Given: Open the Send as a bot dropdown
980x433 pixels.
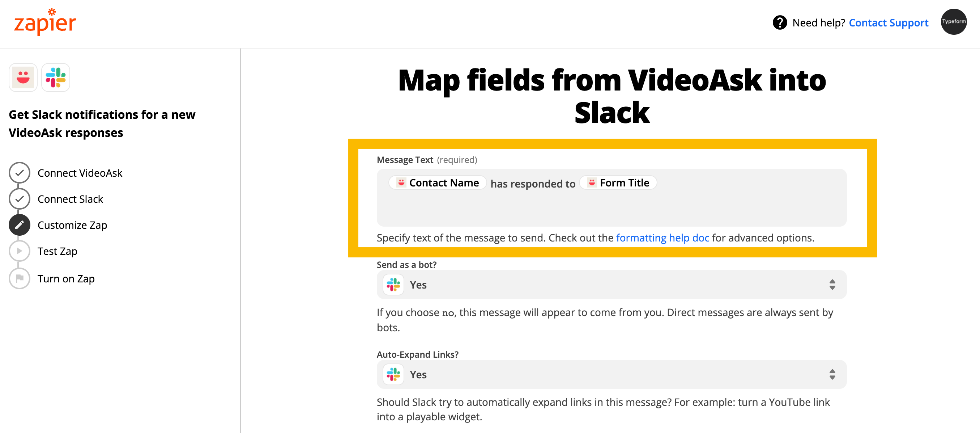Looking at the screenshot, I should pos(612,285).
